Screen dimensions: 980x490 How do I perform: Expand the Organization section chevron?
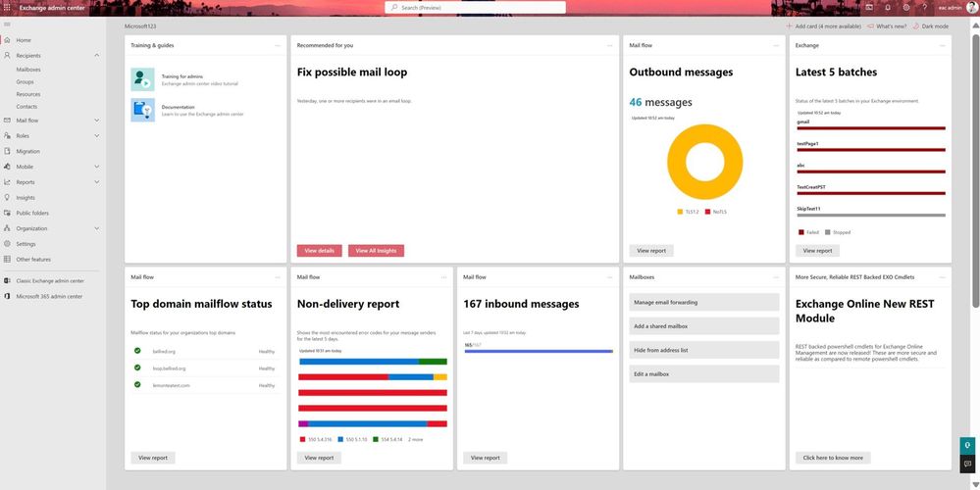point(97,228)
